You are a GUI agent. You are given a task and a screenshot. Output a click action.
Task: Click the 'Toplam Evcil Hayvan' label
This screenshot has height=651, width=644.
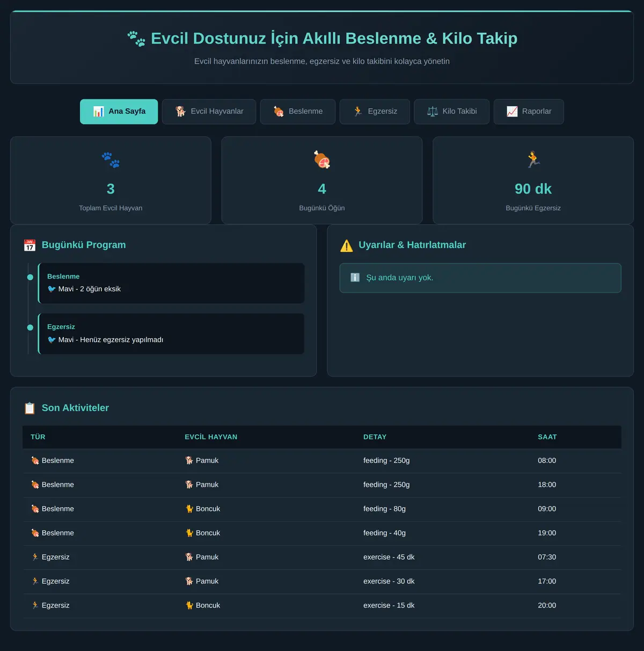[111, 208]
